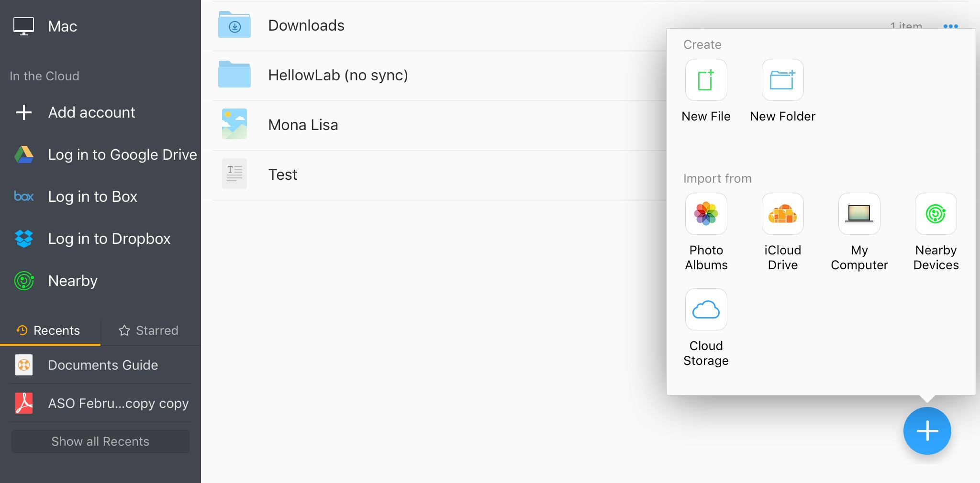Import from My Computer
The height and width of the screenshot is (483, 980).
[859, 214]
